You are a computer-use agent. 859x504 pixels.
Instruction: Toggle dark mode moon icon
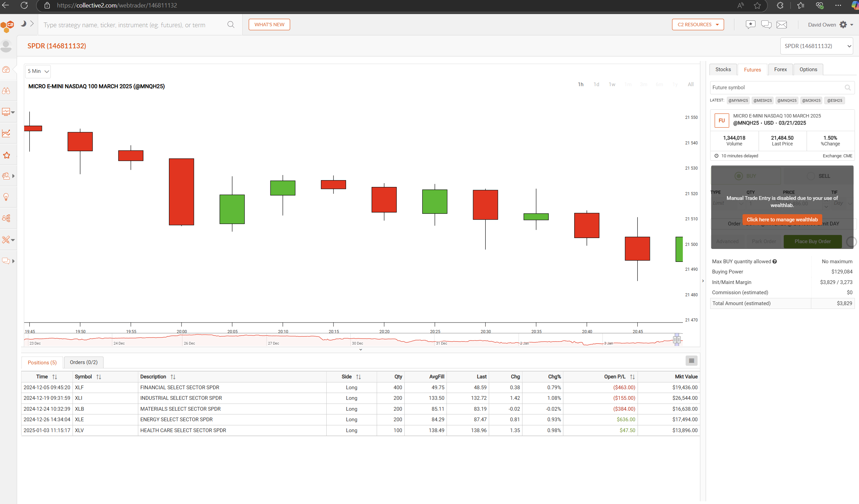click(x=24, y=24)
